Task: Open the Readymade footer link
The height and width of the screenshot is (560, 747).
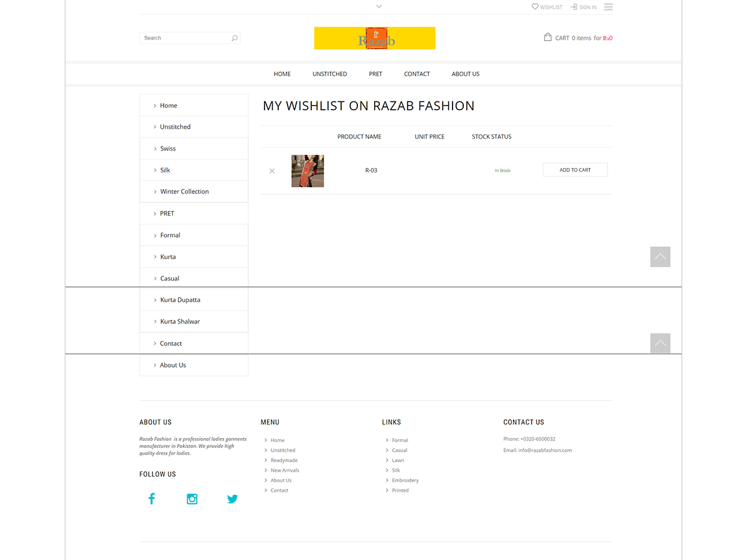Action: coord(284,460)
